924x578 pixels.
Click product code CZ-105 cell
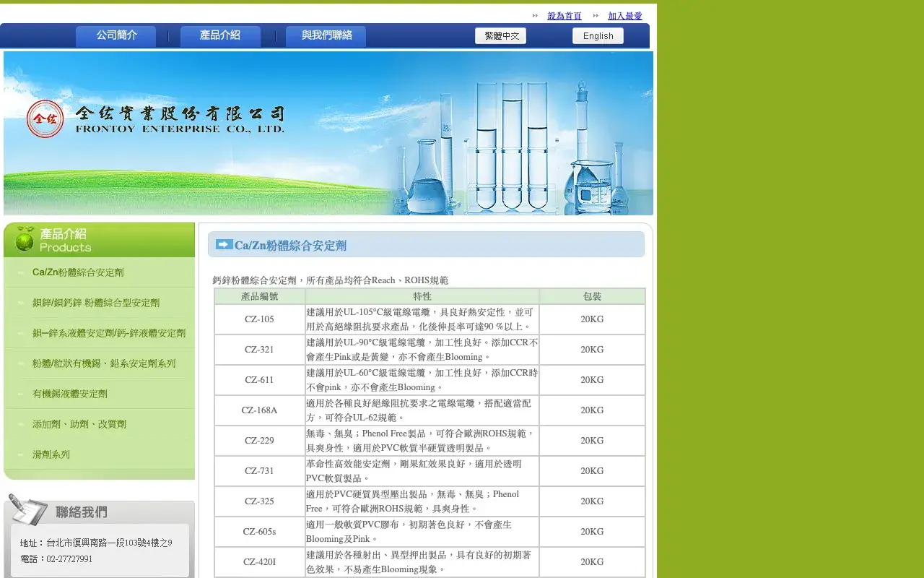point(259,319)
